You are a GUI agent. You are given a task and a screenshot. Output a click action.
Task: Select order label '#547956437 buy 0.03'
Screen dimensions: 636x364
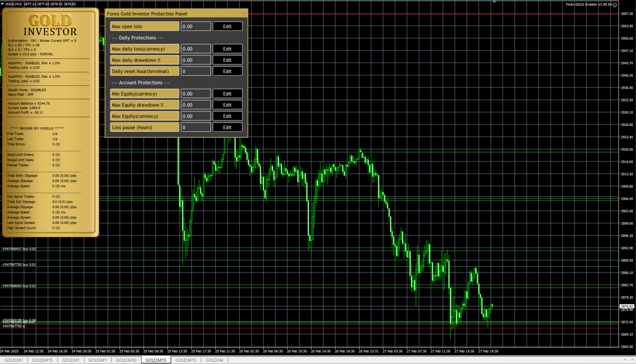19,249
